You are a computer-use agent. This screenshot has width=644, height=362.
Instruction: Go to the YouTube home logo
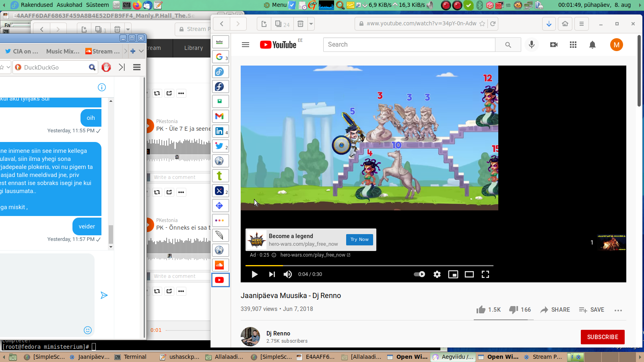point(278,45)
